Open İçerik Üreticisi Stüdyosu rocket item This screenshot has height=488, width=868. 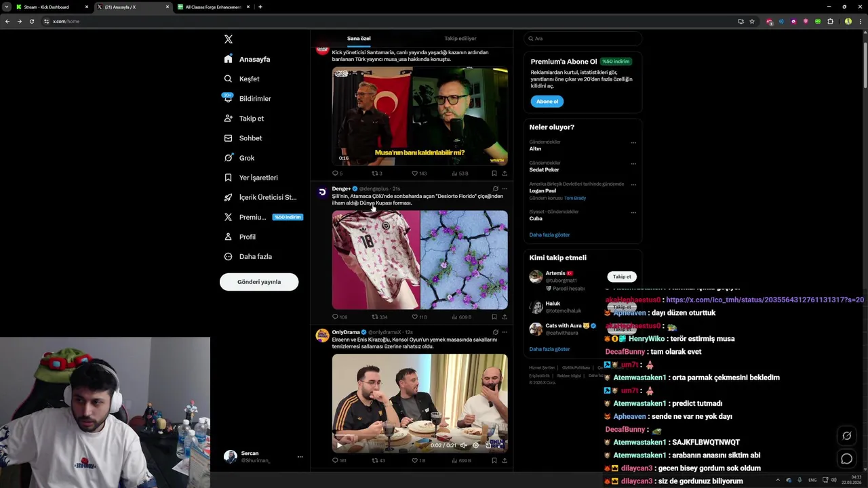point(261,197)
